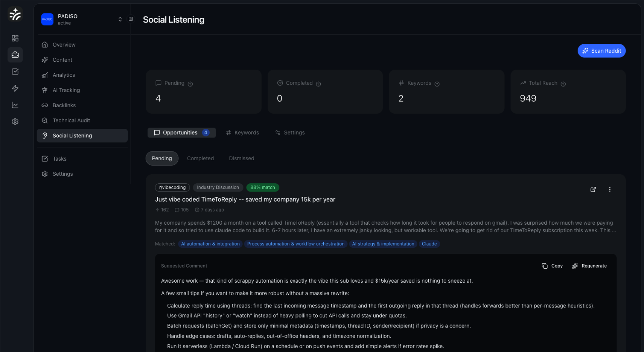Toggle the sidebar collapse icon
644x352 pixels.
tap(131, 19)
